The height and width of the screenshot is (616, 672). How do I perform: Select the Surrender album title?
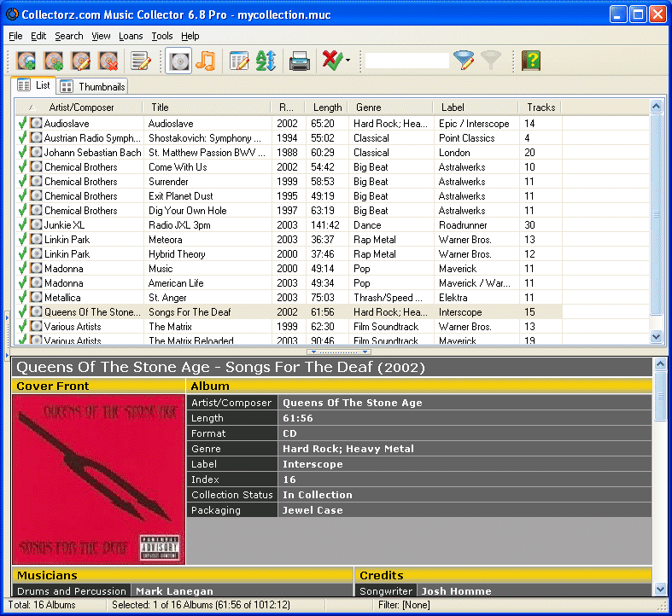click(168, 182)
